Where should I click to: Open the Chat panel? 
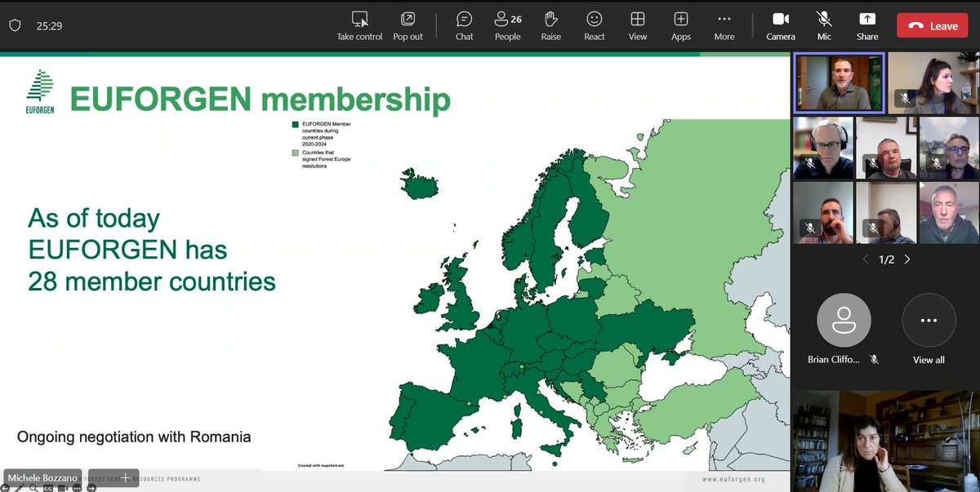click(x=464, y=25)
